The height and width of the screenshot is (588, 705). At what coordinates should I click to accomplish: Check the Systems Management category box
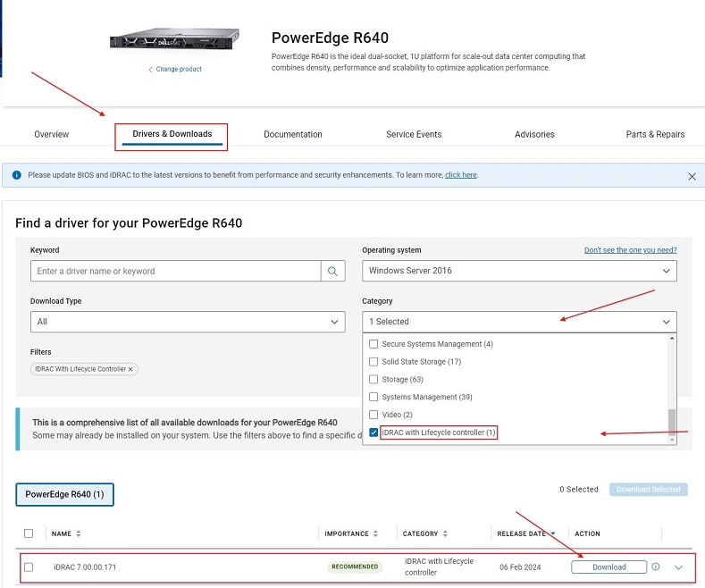[373, 397]
